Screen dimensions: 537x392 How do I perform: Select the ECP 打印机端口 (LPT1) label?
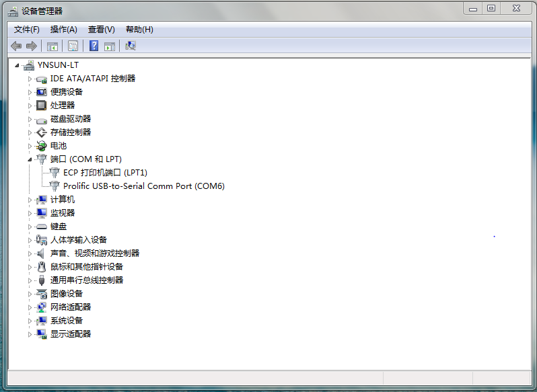tap(105, 173)
